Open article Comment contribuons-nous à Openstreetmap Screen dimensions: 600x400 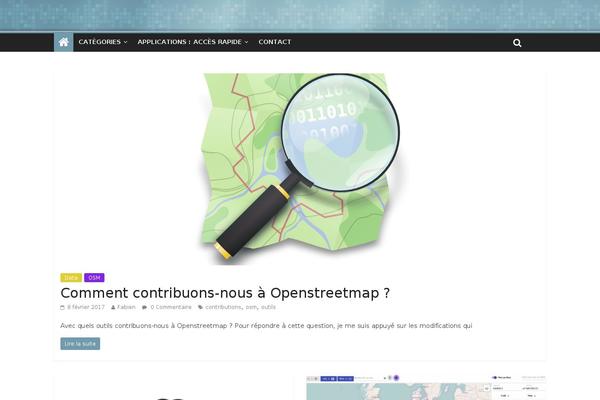225,293
